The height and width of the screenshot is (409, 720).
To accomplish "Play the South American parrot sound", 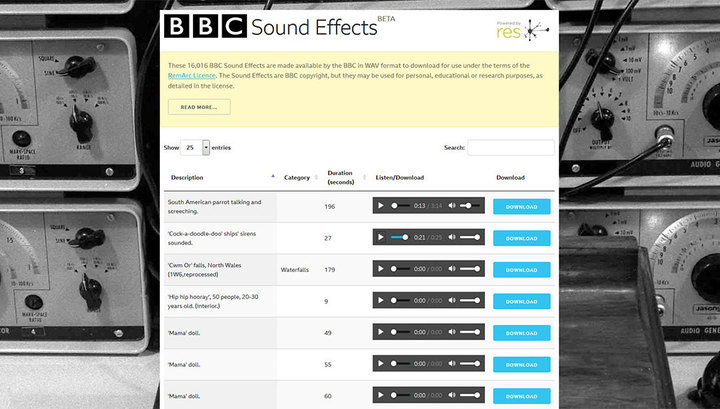I will [381, 206].
